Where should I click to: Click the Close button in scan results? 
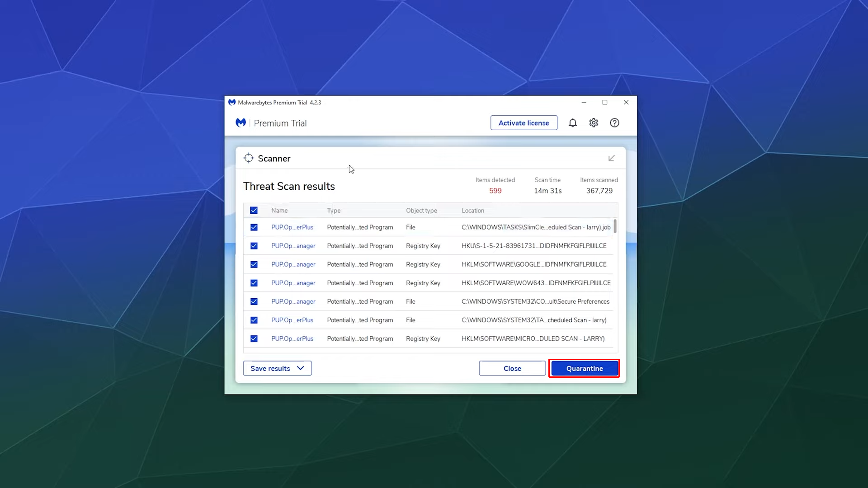[512, 368]
